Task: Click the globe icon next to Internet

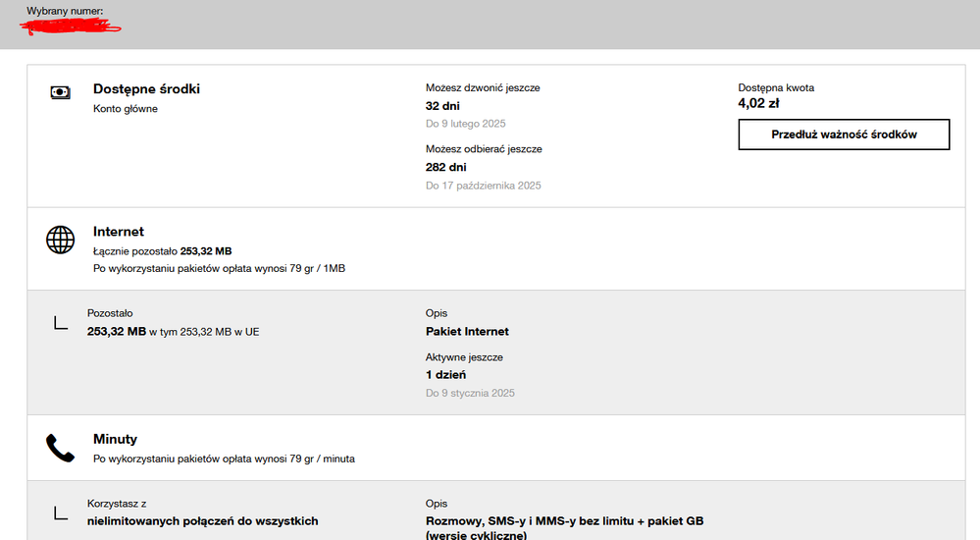Action: [x=60, y=241]
